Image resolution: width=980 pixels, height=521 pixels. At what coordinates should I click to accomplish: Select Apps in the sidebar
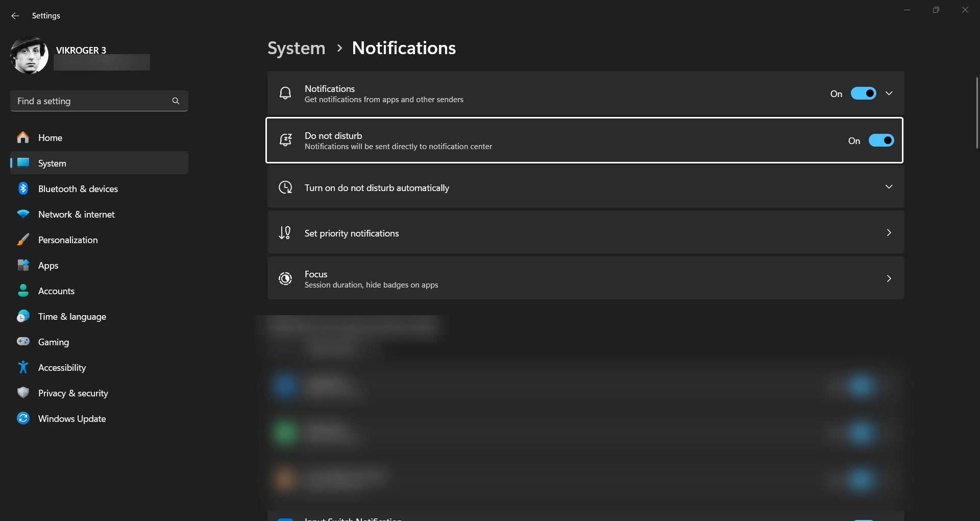[48, 266]
